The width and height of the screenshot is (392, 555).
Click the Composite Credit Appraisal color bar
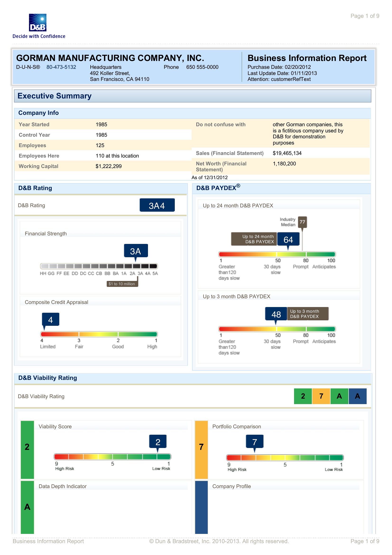tap(99, 335)
